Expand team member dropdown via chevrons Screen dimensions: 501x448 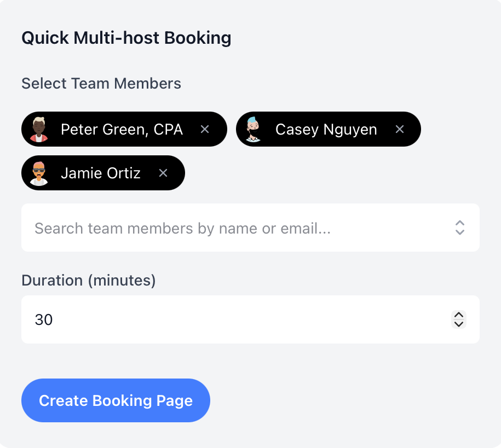[x=459, y=228]
